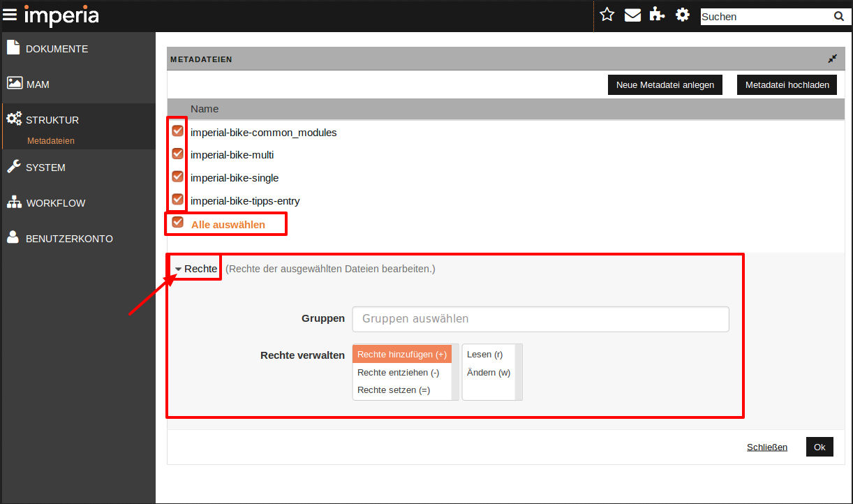Uncheck imperial-bike-multi checkbox
Viewport: 853px width, 504px height.
click(x=178, y=154)
